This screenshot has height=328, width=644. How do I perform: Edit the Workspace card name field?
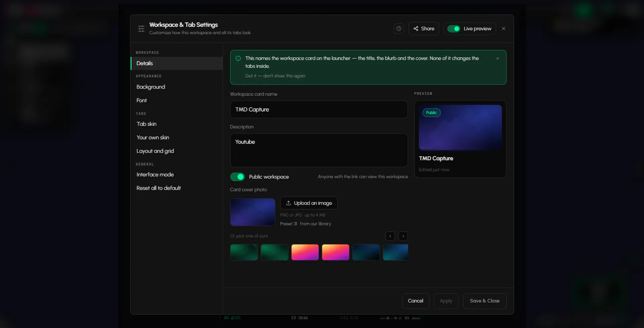[319, 109]
